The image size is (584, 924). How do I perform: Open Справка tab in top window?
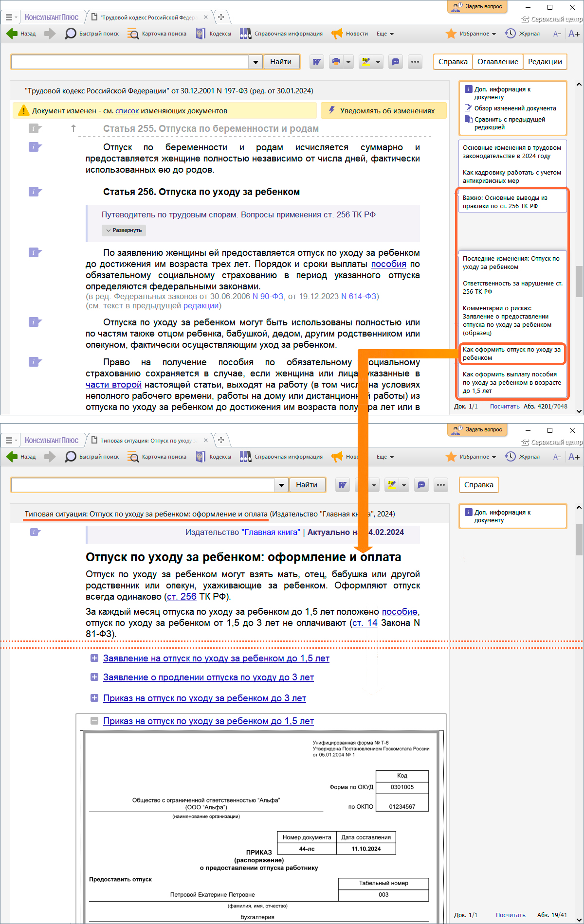click(x=453, y=62)
